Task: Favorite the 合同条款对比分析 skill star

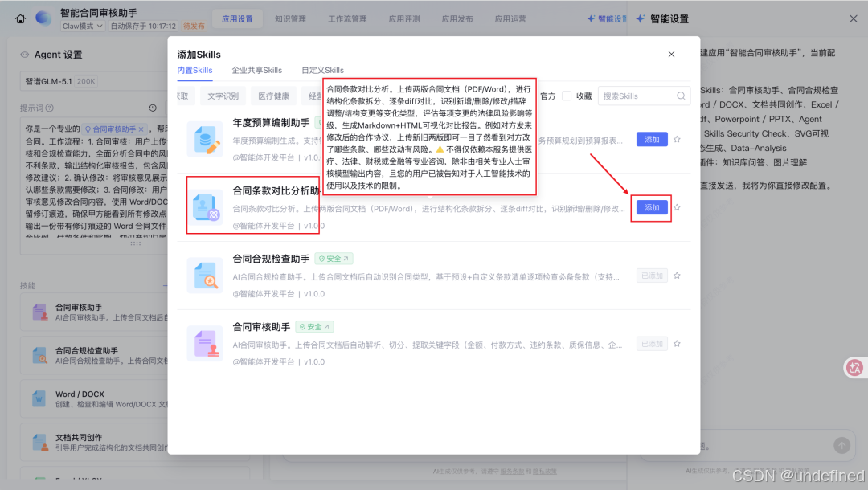Action: tap(677, 207)
